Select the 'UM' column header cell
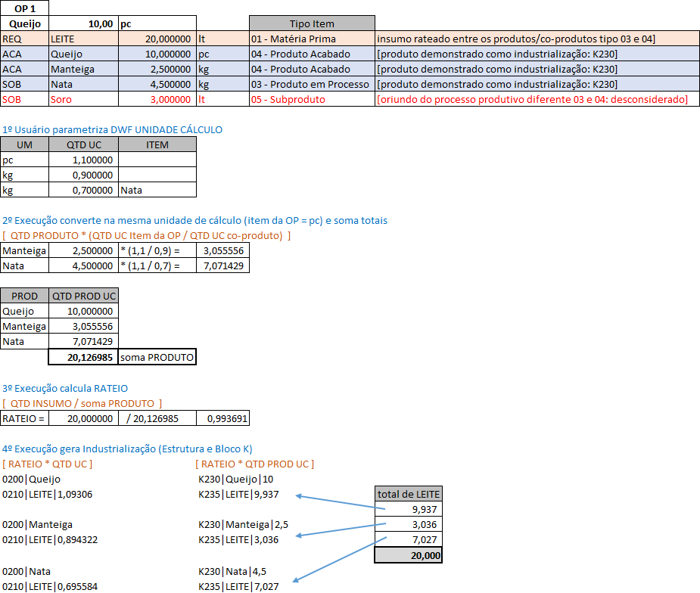The image size is (700, 593). (24, 144)
